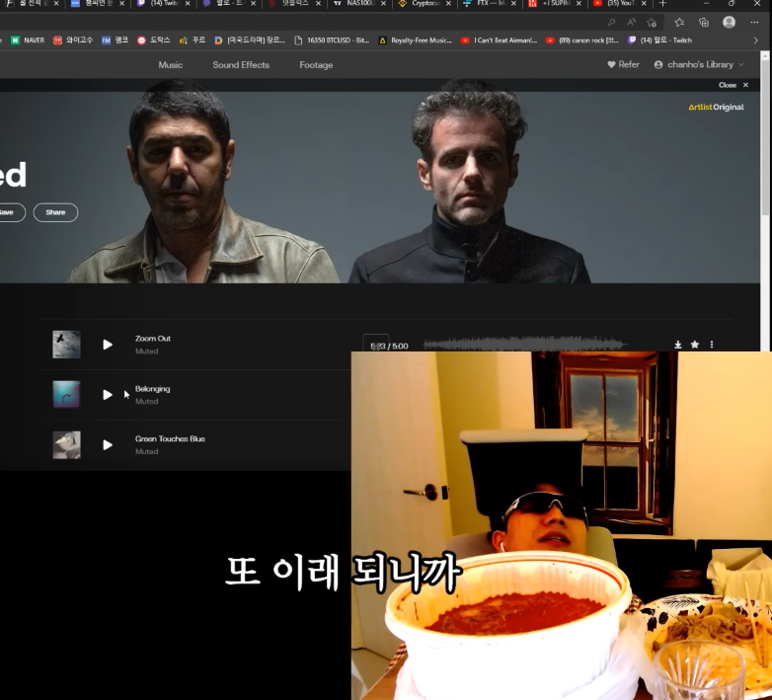Click the Share button on the banner
Screen dimensions: 772x700
pyautogui.click(x=55, y=212)
